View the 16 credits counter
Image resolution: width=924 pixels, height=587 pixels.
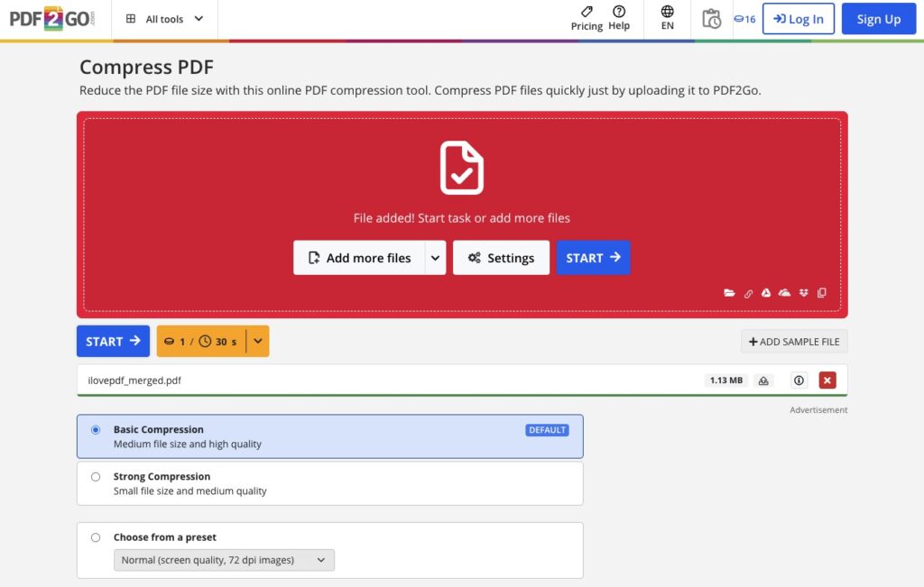pyautogui.click(x=744, y=19)
